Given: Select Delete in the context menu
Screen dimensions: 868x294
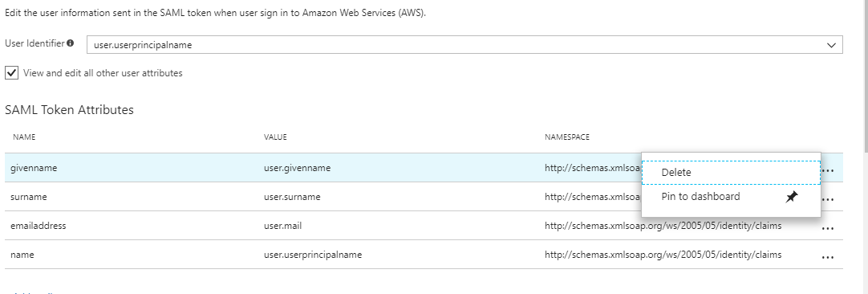Looking at the screenshot, I should [731, 173].
